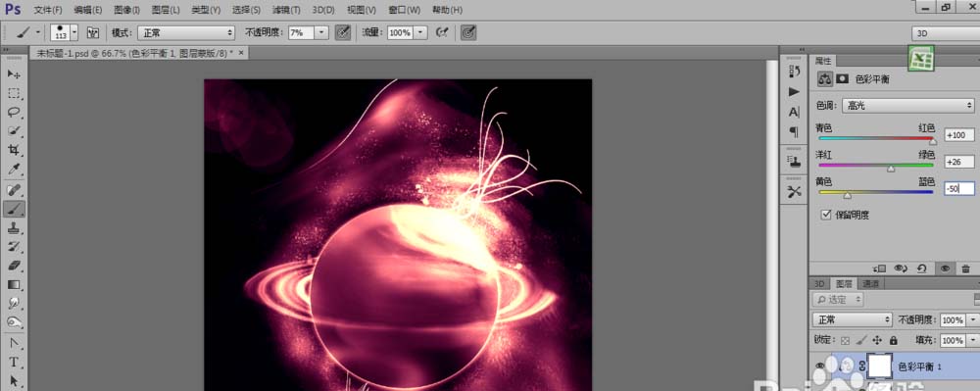Toggle lock image pixels
Viewport: 980px width, 391px height.
point(861,340)
